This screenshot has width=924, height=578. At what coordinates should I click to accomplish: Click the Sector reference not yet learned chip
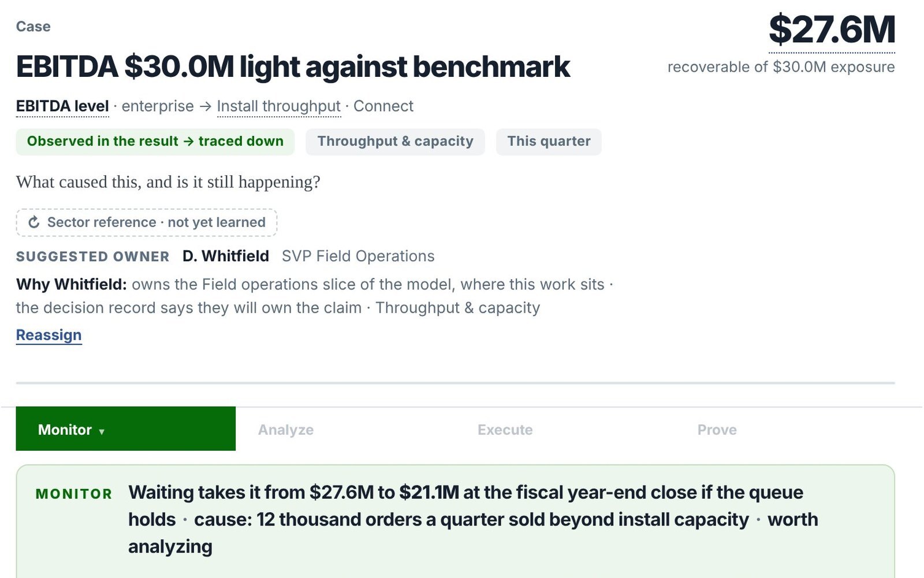pos(147,223)
